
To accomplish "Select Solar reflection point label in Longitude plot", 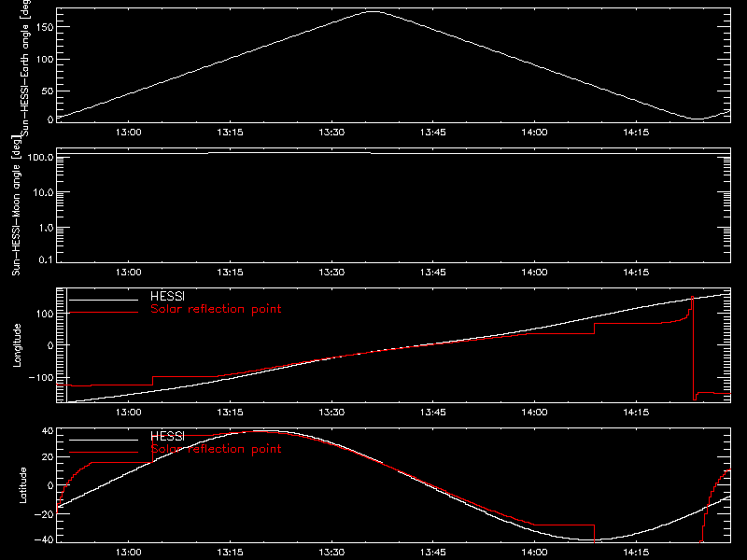I will click(216, 309).
